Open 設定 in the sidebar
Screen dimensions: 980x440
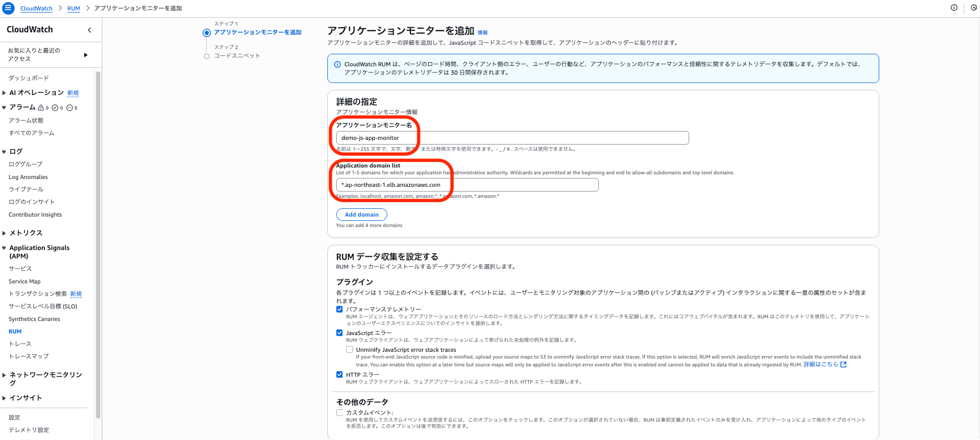coord(15,417)
